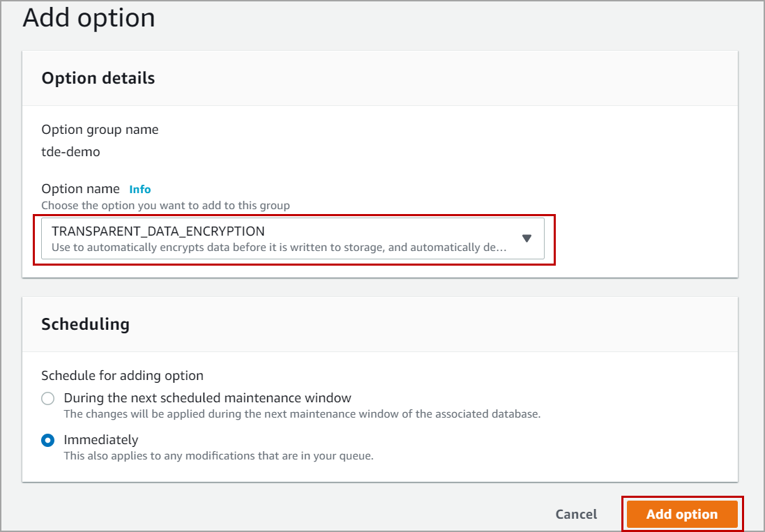Click the Scheduling section heading

click(85, 324)
